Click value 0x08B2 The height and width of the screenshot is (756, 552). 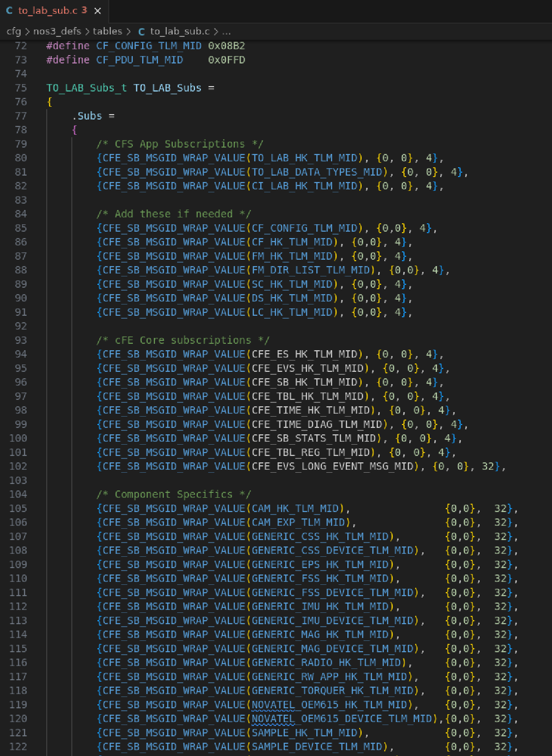226,46
